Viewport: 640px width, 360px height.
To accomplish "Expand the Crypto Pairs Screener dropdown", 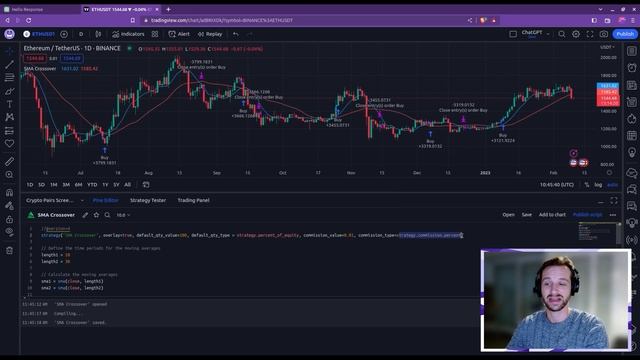I will tap(82, 200).
